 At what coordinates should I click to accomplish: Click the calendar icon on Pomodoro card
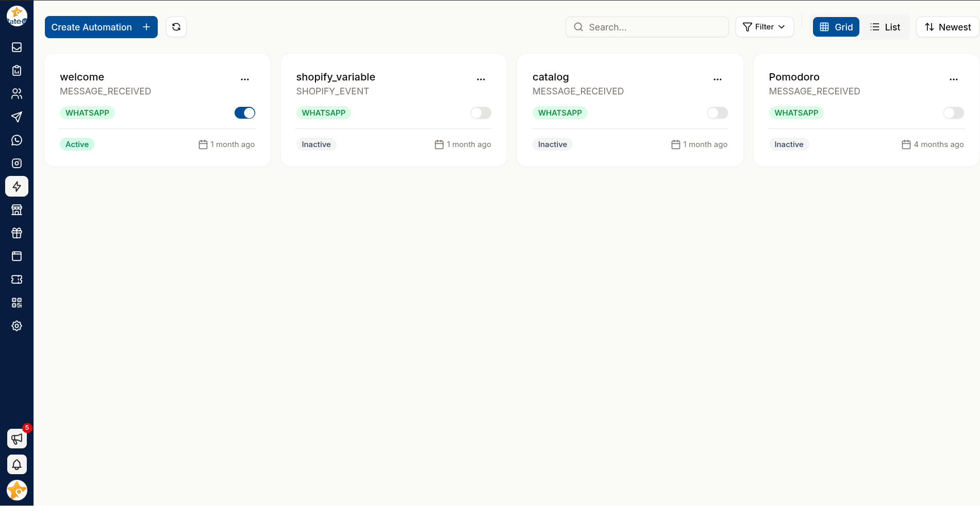(x=906, y=144)
